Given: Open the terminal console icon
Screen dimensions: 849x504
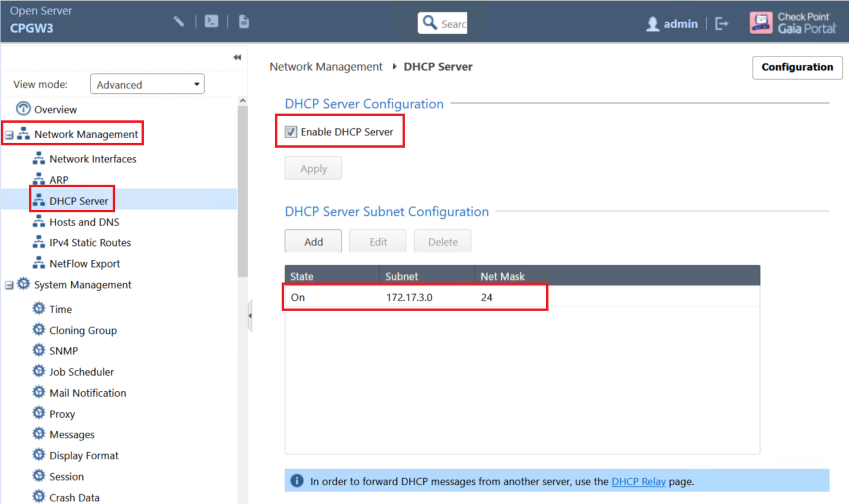Looking at the screenshot, I should 211,21.
